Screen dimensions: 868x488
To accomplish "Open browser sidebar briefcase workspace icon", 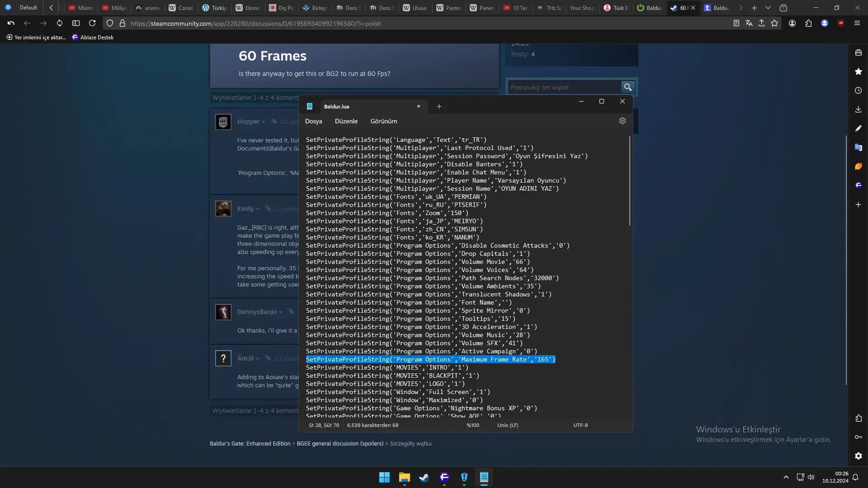I will (859, 52).
